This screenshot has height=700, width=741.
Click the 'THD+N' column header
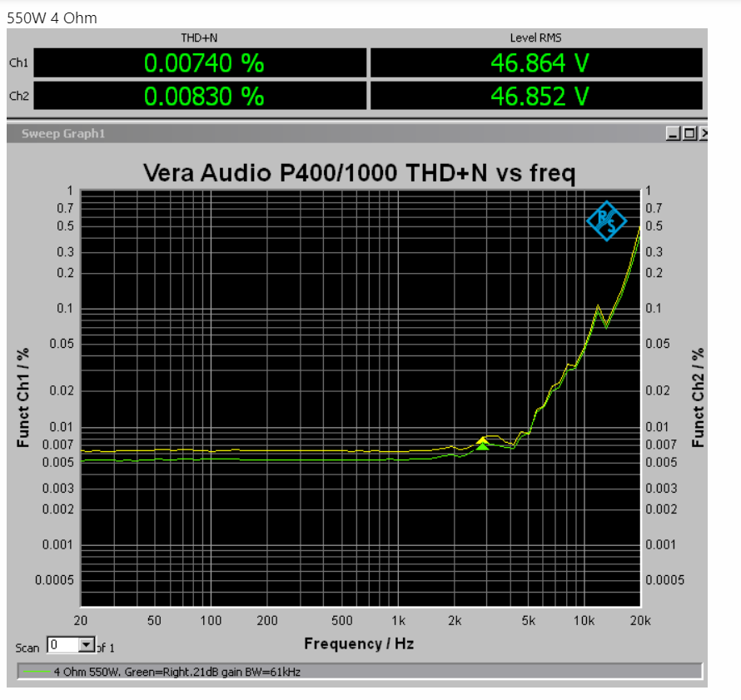pyautogui.click(x=199, y=37)
